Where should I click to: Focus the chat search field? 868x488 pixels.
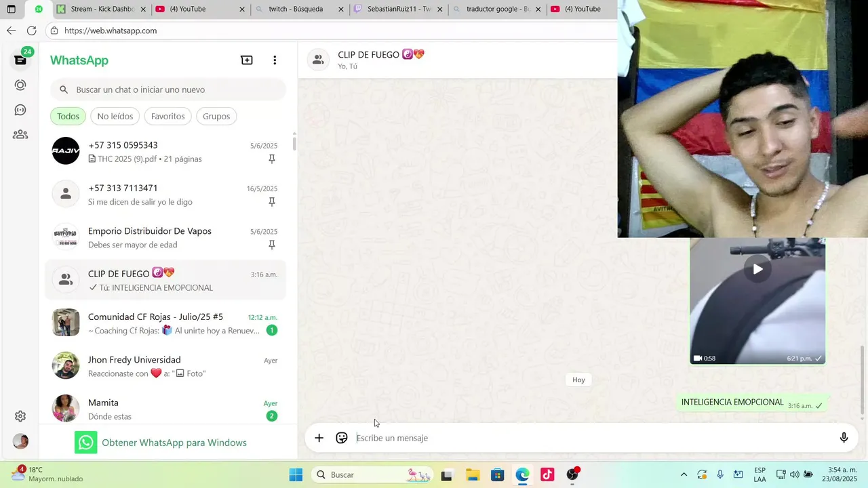click(x=168, y=89)
